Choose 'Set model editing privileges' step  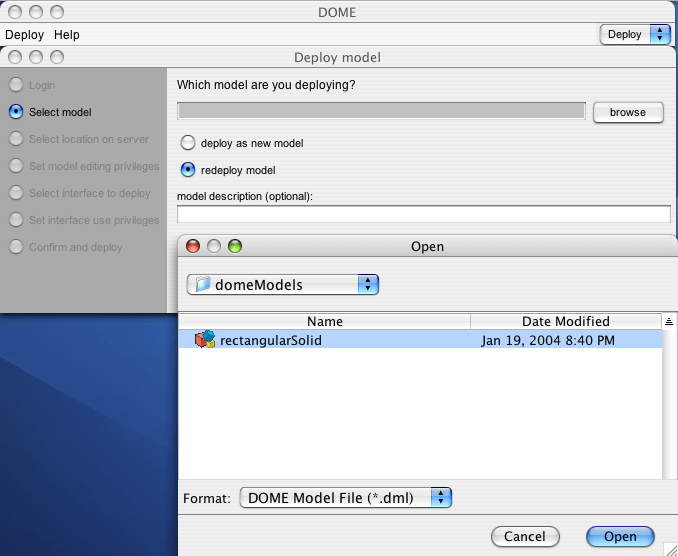coord(16,166)
